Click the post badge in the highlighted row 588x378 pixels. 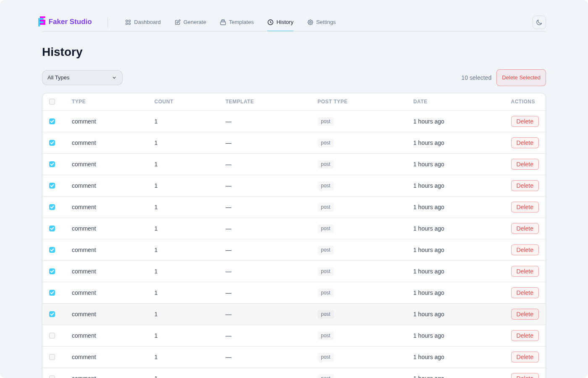tap(325, 314)
